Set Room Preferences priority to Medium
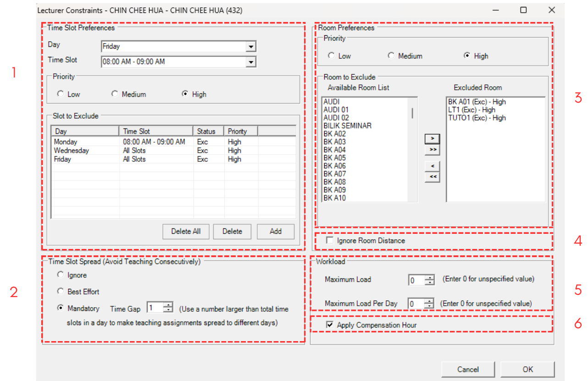Image resolution: width=588 pixels, height=381 pixels. pyautogui.click(x=391, y=56)
